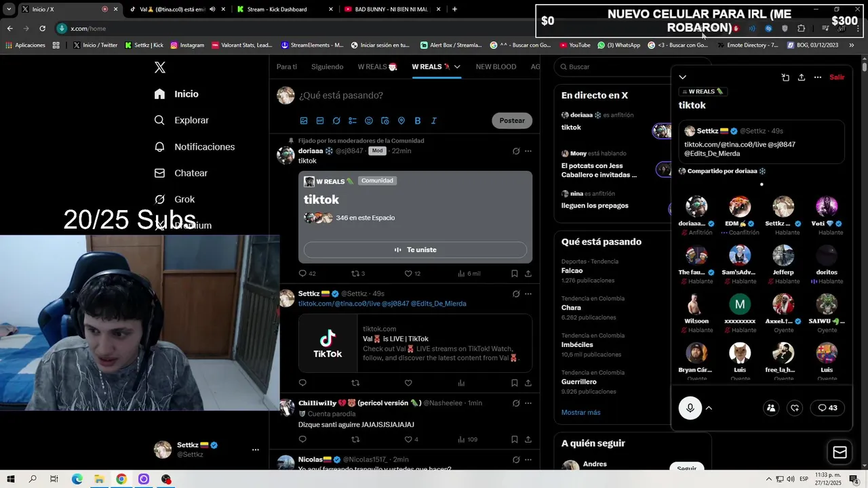Screen dimensions: 868x488
Task: Switch to the Siguiendo tab
Action: (327, 66)
